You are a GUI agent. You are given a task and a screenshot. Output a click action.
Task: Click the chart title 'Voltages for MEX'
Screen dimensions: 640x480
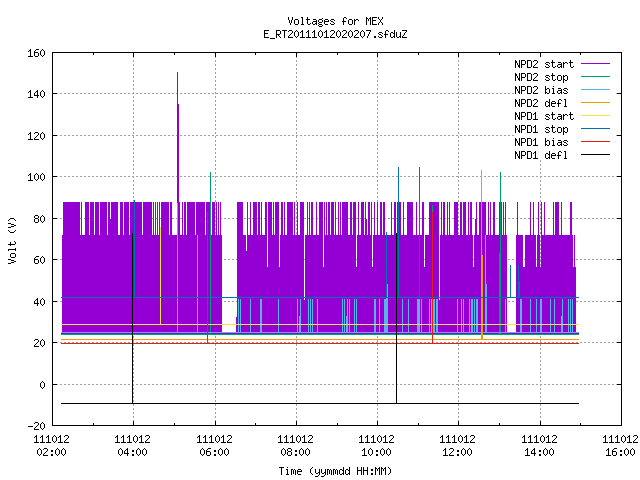point(335,21)
